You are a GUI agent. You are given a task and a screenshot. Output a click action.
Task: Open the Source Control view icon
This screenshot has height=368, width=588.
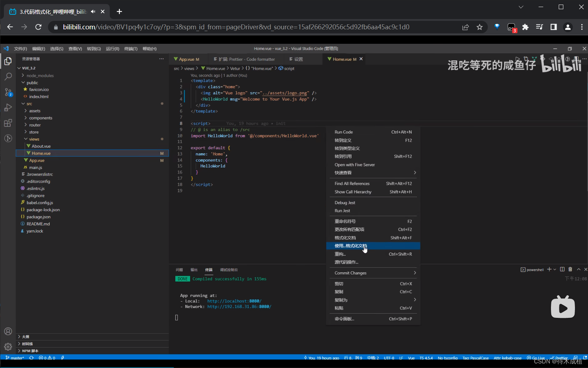tap(8, 92)
